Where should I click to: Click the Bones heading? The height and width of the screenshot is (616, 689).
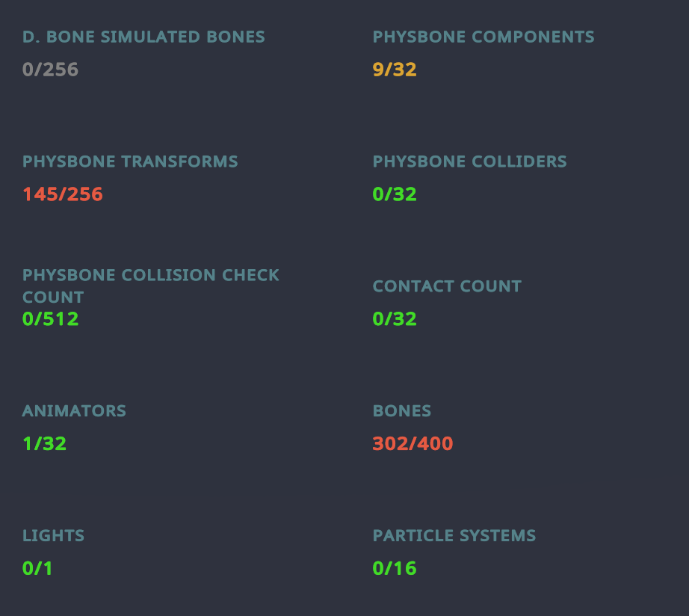pyautogui.click(x=401, y=411)
